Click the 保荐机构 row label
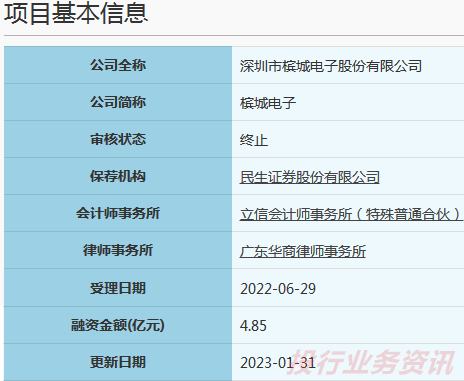Image resolution: width=464 pixels, height=381 pixels. click(x=118, y=176)
